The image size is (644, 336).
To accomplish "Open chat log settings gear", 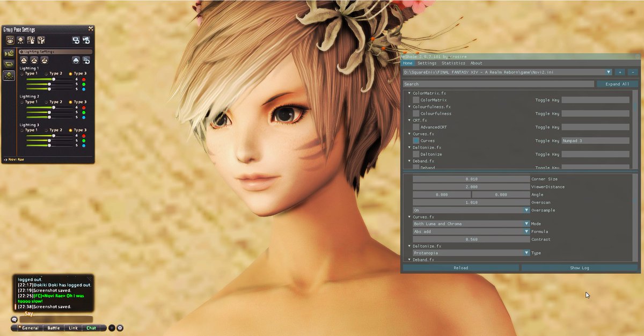I will tap(120, 328).
